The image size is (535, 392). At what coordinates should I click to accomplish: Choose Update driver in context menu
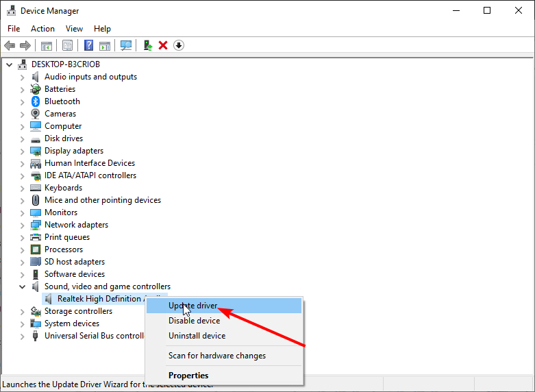click(x=224, y=305)
